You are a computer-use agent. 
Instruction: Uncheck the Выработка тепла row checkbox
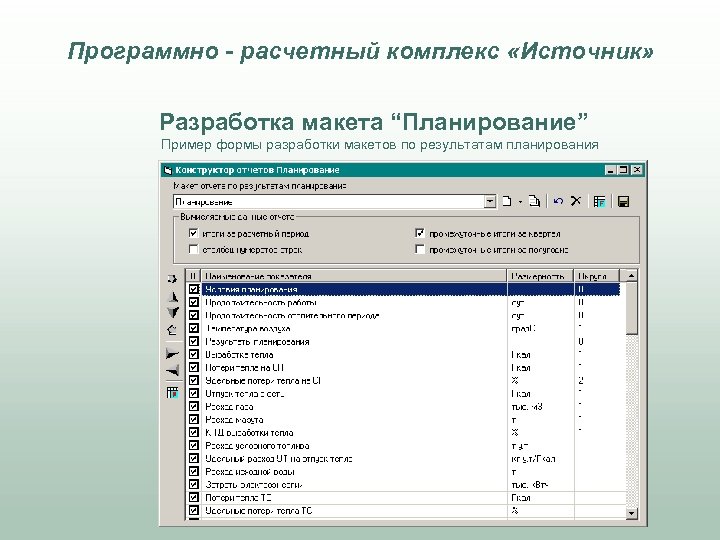coord(194,354)
